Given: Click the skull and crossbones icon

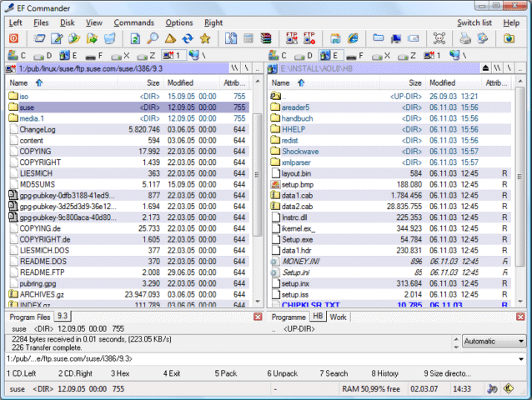Looking at the screenshot, I should tap(439, 38).
